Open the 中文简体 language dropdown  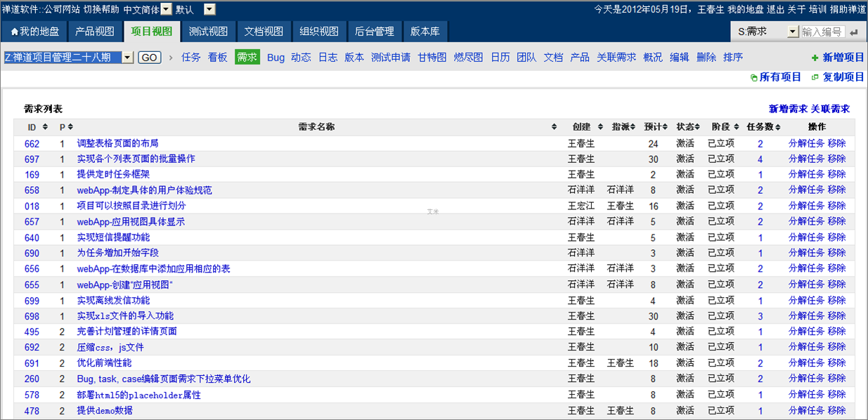[x=166, y=10]
